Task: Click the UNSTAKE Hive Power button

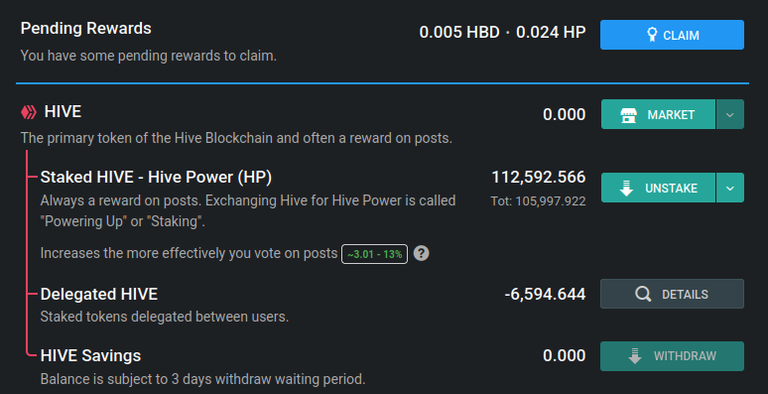Action: (658, 188)
